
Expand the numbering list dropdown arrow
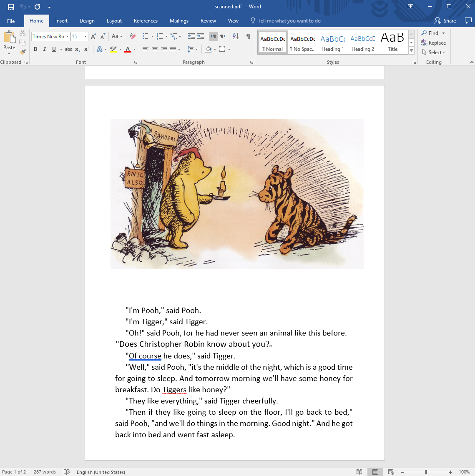166,36
